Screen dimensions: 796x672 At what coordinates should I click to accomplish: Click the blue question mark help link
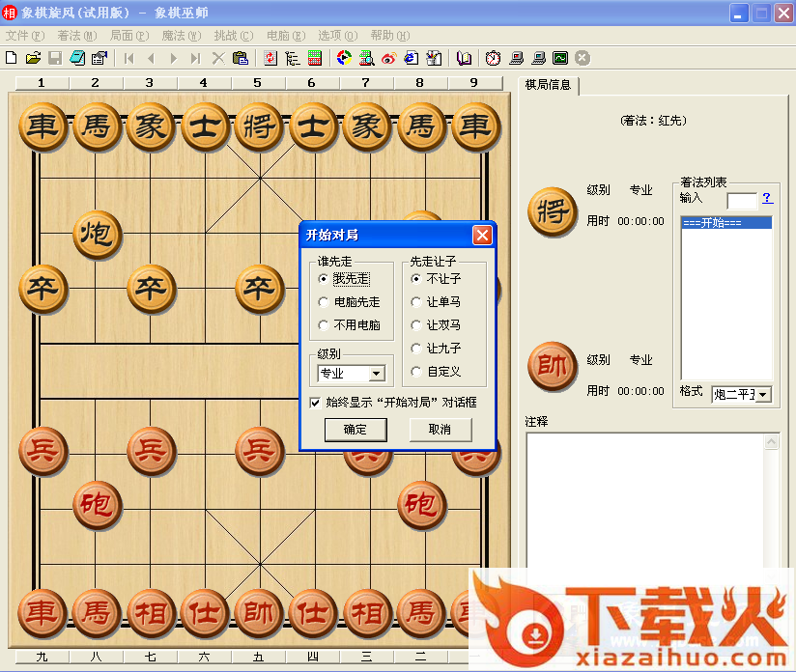click(x=767, y=198)
